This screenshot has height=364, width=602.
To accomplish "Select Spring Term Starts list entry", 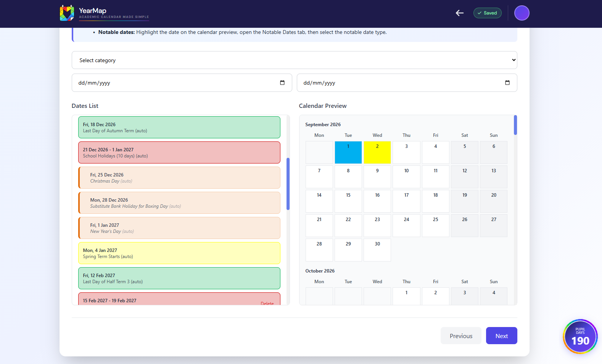I will point(179,253).
